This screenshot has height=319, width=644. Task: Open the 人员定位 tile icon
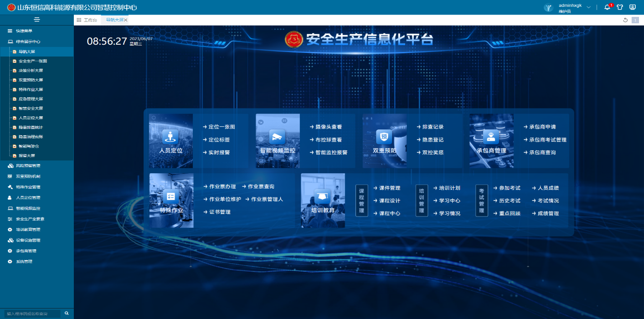(171, 137)
